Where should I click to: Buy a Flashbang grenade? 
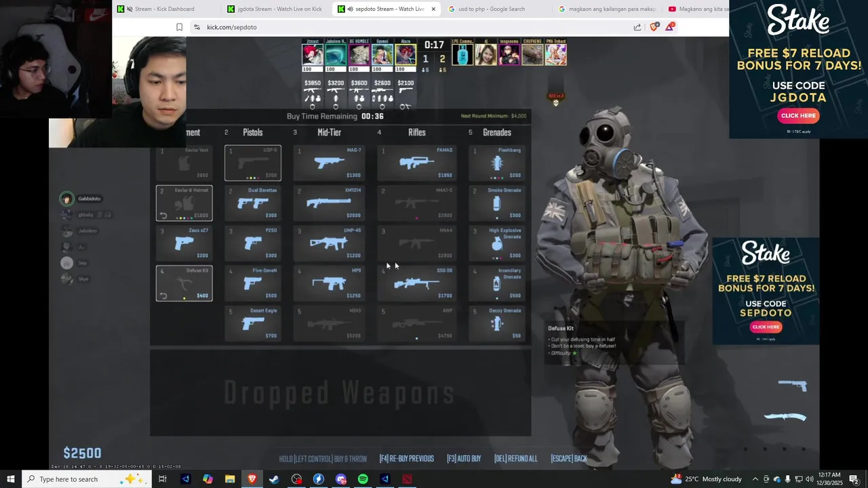(497, 163)
